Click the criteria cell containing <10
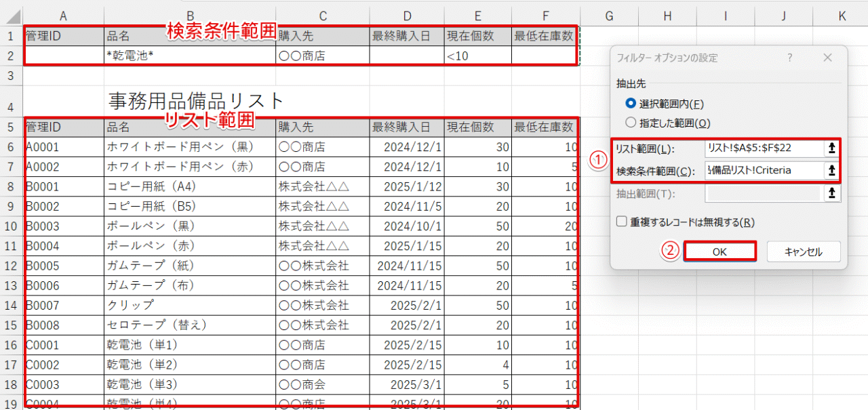The width and height of the screenshot is (868, 410). (x=477, y=56)
